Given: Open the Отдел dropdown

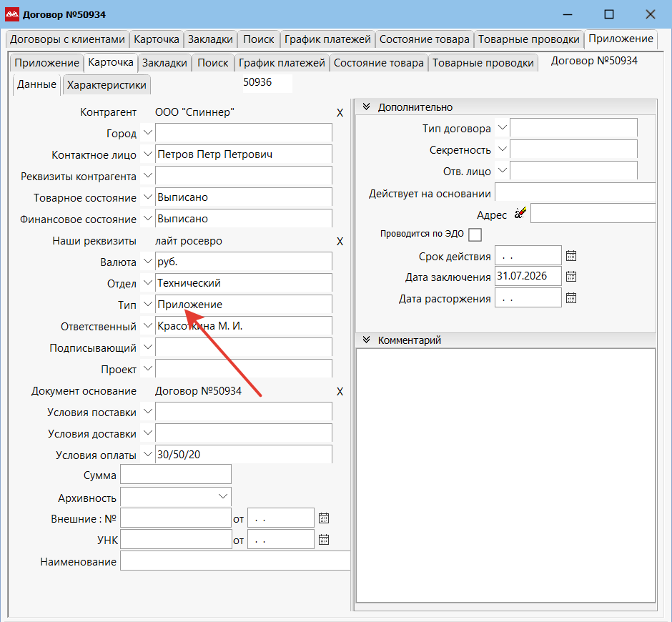Looking at the screenshot, I should [147, 283].
